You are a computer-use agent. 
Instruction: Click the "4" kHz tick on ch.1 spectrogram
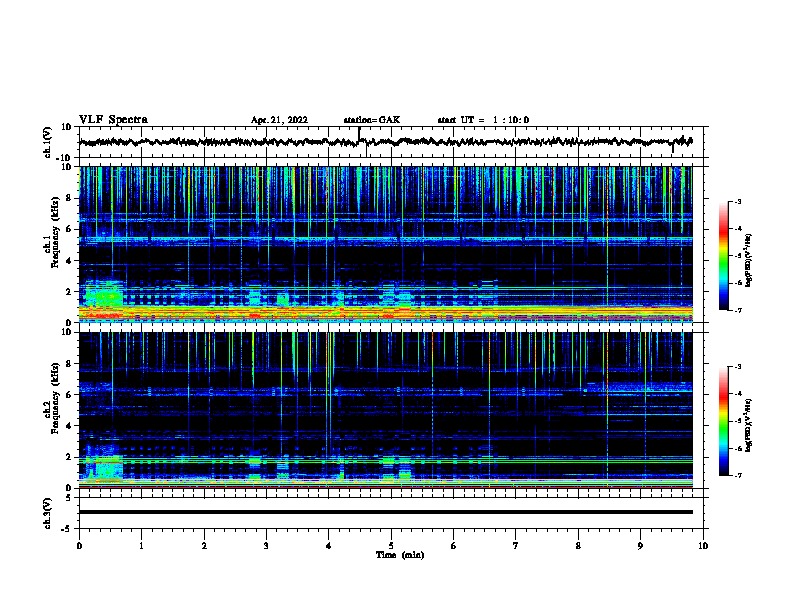pos(70,261)
